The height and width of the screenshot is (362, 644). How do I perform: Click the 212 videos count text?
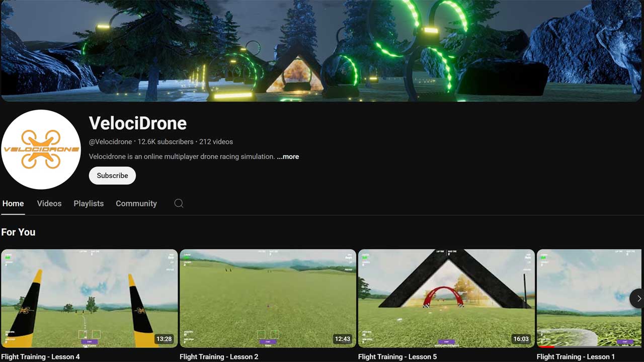pos(216,142)
